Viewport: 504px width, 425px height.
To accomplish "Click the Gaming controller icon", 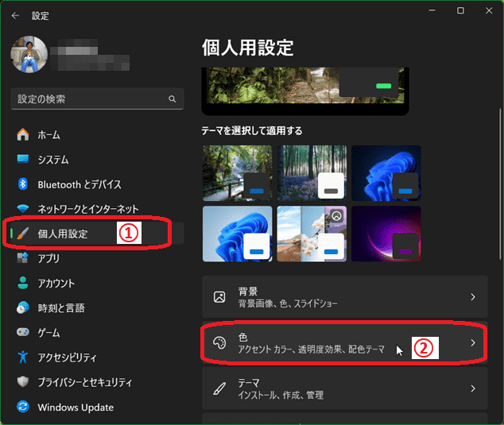I will click(23, 333).
